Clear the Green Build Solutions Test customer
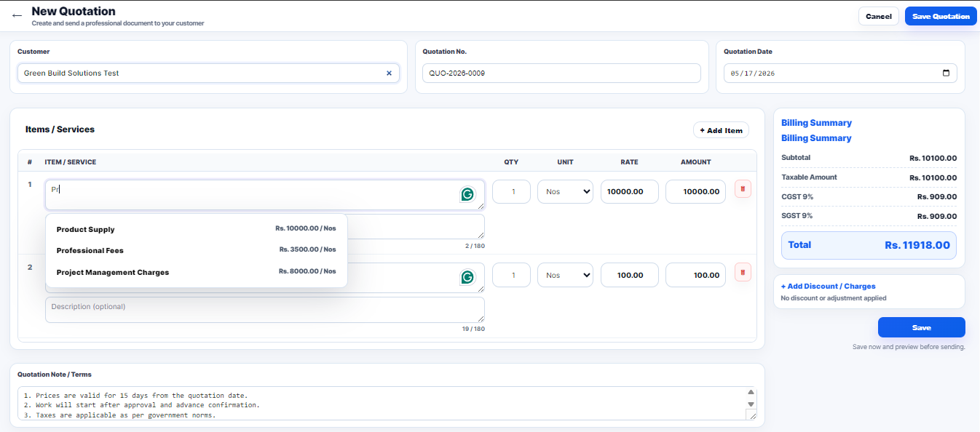The height and width of the screenshot is (432, 980). [x=389, y=73]
